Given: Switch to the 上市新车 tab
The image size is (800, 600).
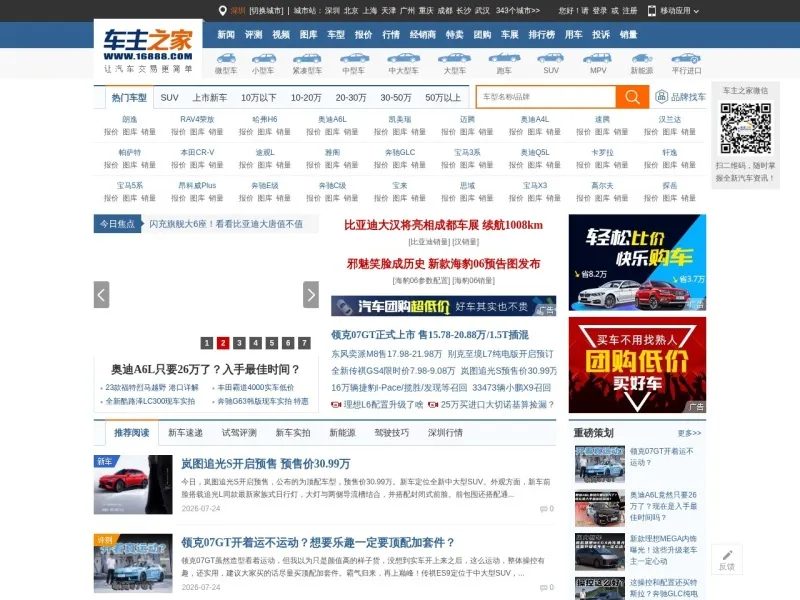Looking at the screenshot, I should [210, 97].
